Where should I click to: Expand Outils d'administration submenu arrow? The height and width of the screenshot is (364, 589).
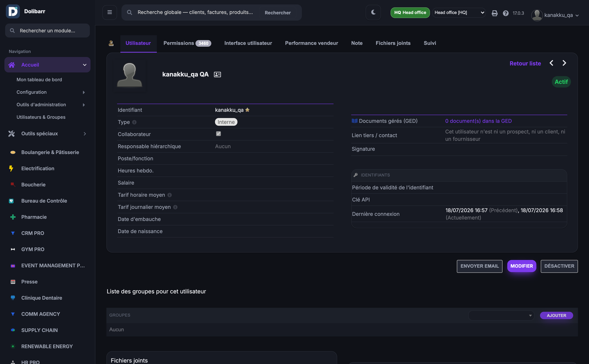click(84, 105)
